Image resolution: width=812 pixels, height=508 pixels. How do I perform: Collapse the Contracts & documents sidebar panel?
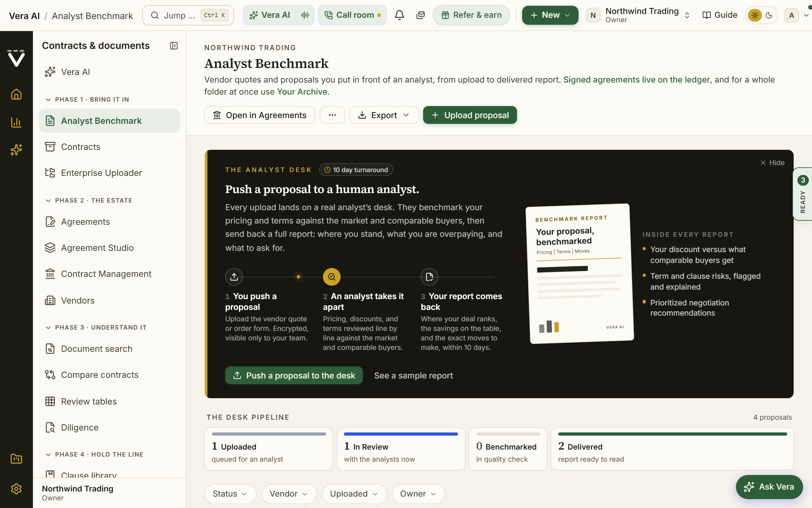174,46
